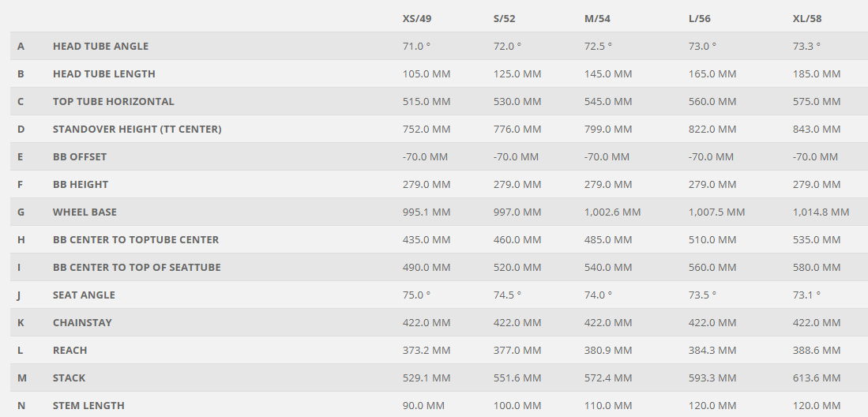
Task: Click the XS/49 size column header
Action: tap(417, 18)
